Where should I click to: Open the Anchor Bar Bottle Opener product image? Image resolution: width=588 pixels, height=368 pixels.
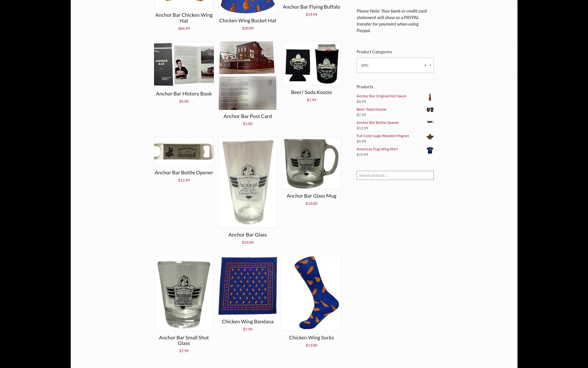click(x=184, y=151)
